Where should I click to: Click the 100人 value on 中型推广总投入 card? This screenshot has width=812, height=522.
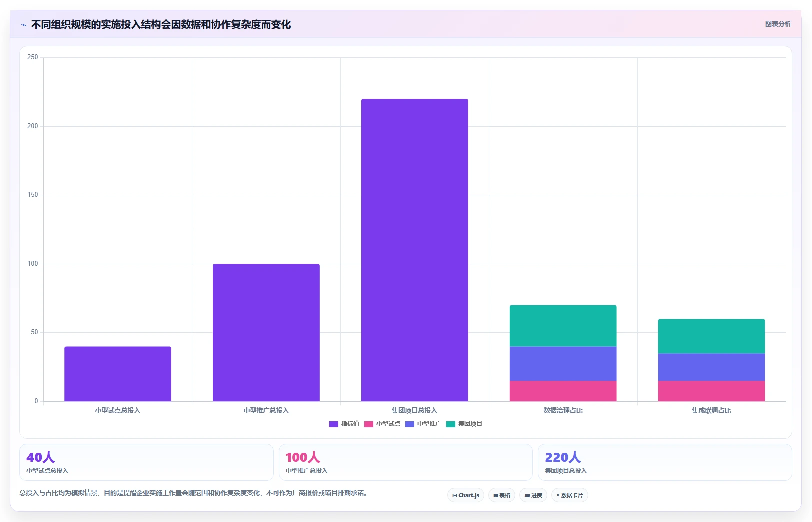[x=303, y=457]
